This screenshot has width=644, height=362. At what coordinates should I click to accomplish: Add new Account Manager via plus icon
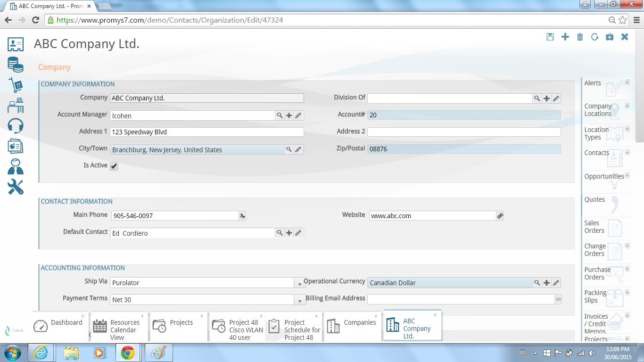point(289,115)
